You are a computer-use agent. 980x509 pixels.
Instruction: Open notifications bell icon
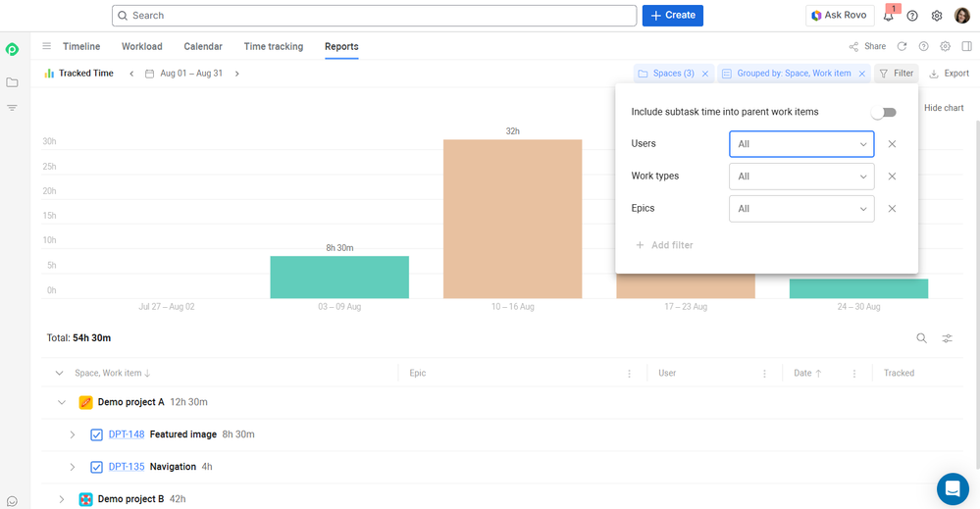pyautogui.click(x=888, y=16)
